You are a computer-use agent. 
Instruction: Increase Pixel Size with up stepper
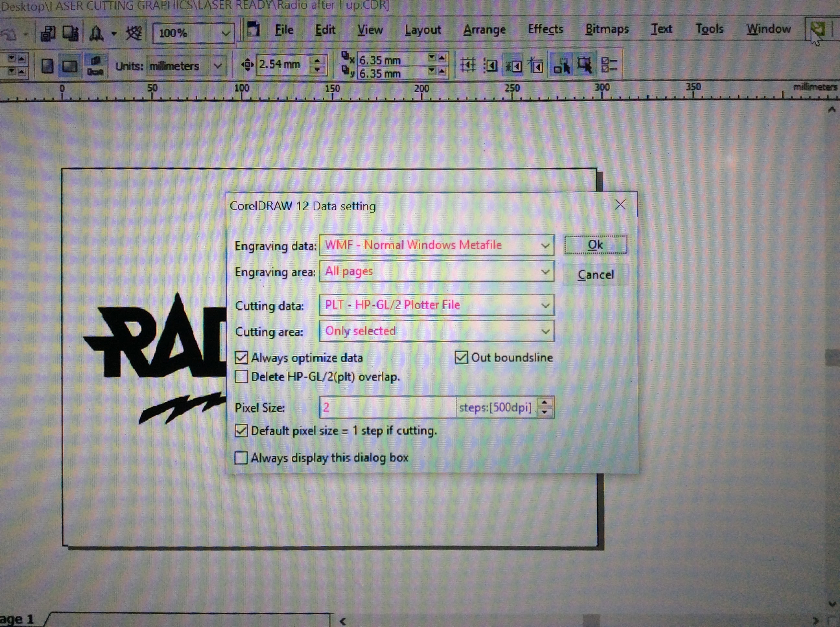[545, 402]
